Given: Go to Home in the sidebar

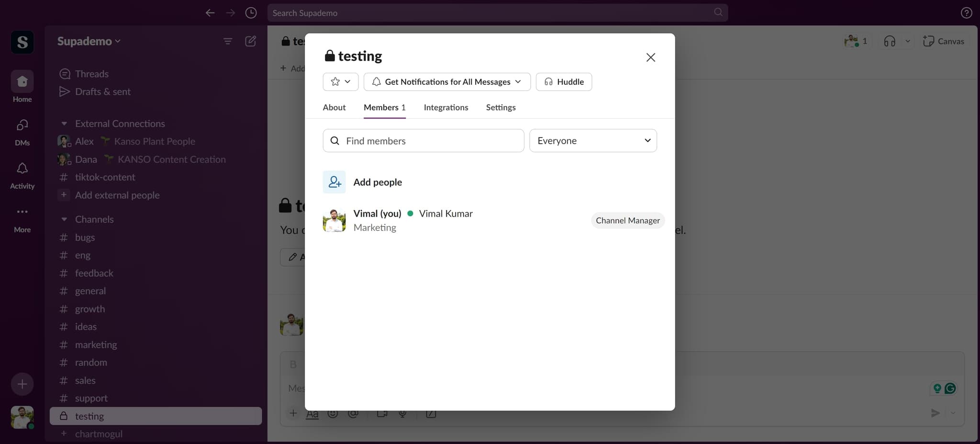Looking at the screenshot, I should pos(22,82).
